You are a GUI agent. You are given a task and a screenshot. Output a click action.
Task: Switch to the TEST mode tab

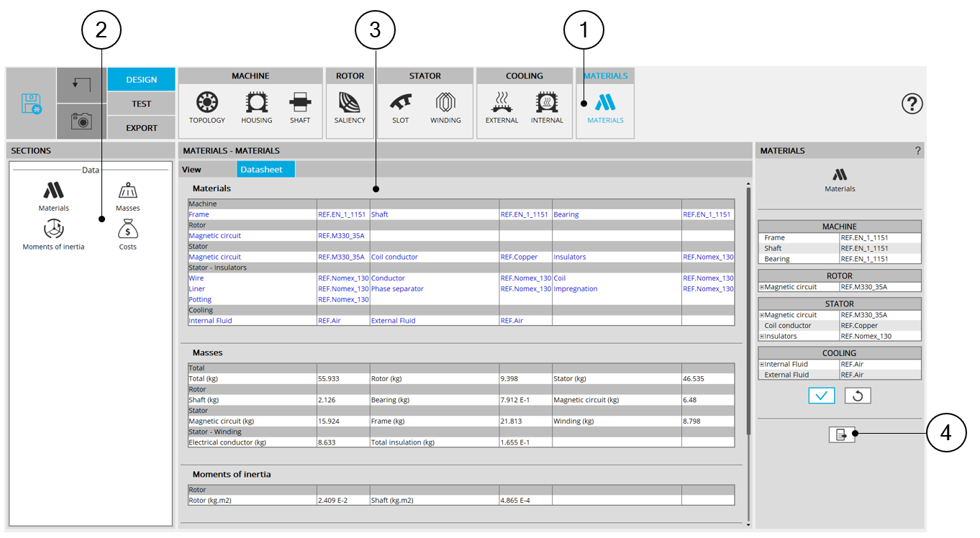click(x=141, y=104)
